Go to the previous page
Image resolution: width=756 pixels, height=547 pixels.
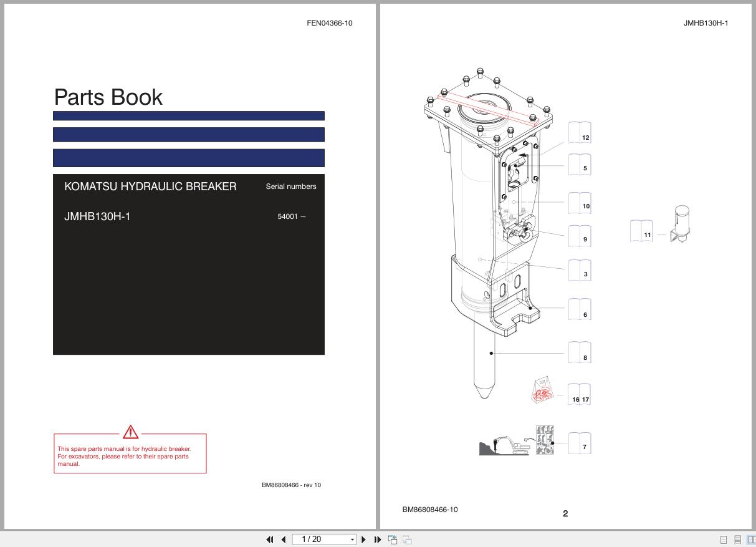(x=284, y=540)
